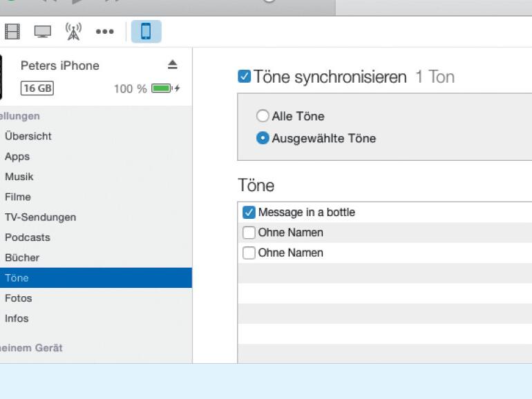This screenshot has width=532, height=399.
Task: Toggle Töne synchronisieren checkbox
Action: pyautogui.click(x=245, y=76)
